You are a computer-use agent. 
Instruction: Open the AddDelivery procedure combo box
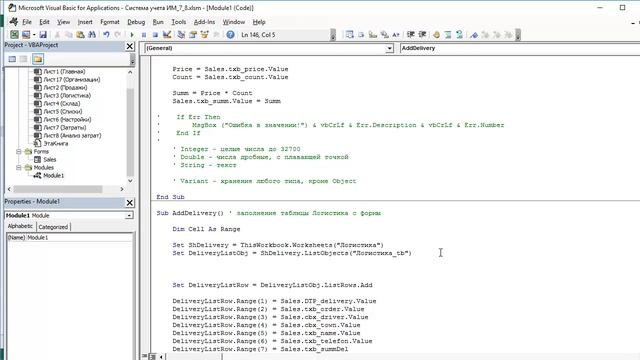[520, 48]
